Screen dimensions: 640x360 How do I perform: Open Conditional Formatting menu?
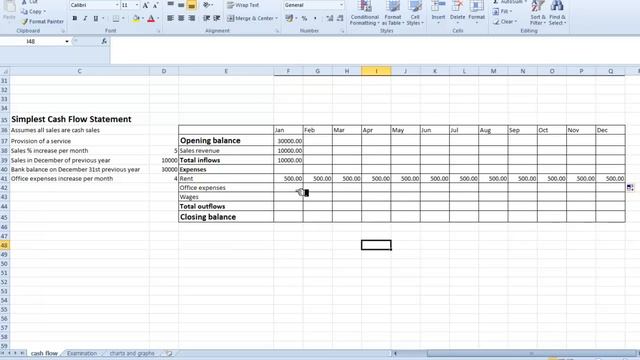pyautogui.click(x=364, y=13)
